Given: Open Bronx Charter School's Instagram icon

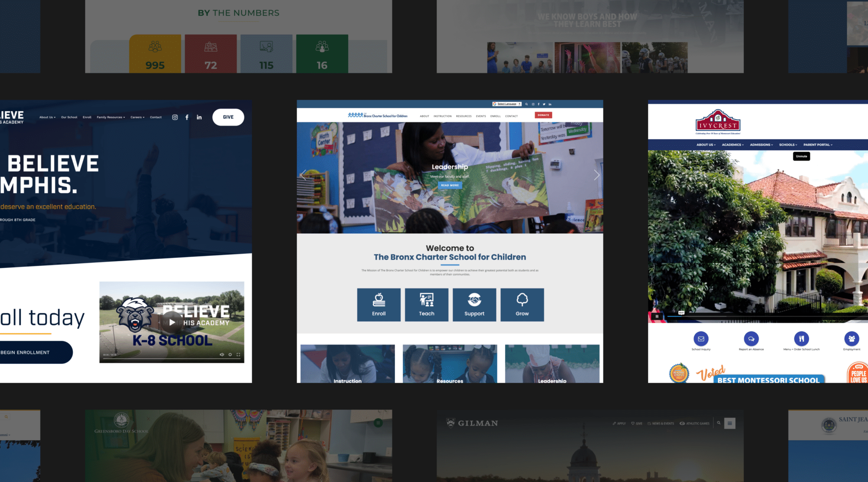Looking at the screenshot, I should pos(533,104).
